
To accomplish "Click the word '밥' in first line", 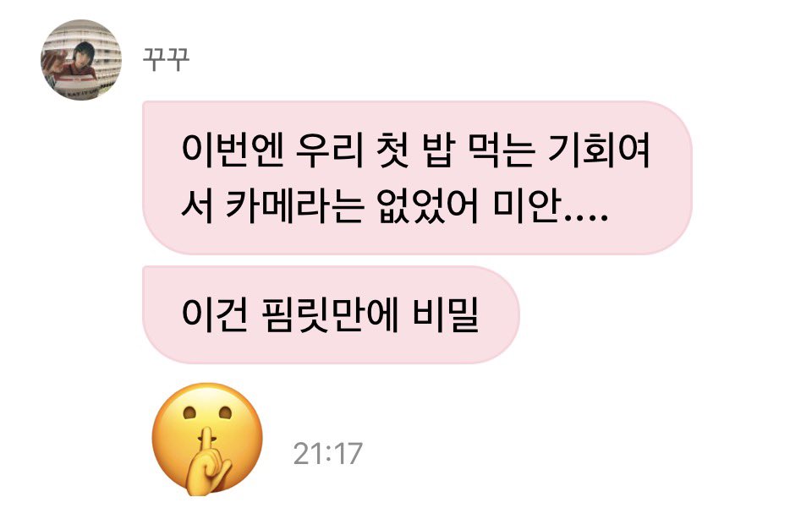I will (x=439, y=150).
